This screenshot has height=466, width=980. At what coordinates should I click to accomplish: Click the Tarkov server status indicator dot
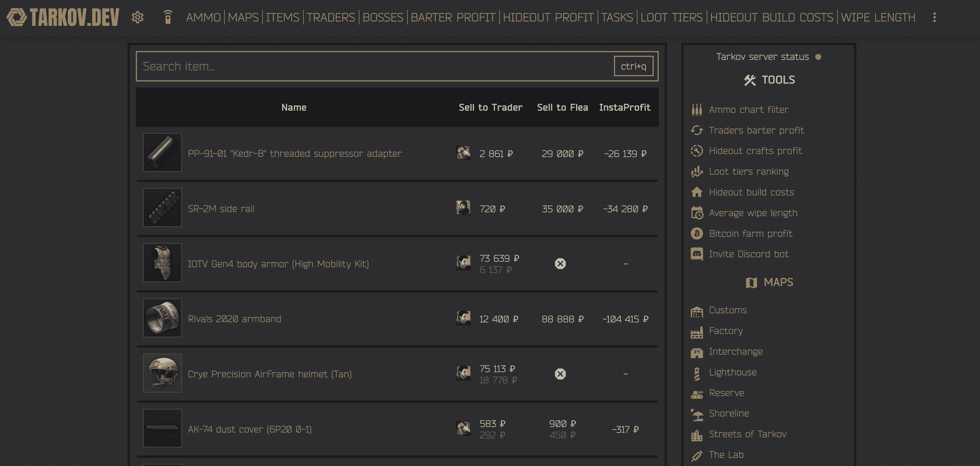click(x=818, y=57)
